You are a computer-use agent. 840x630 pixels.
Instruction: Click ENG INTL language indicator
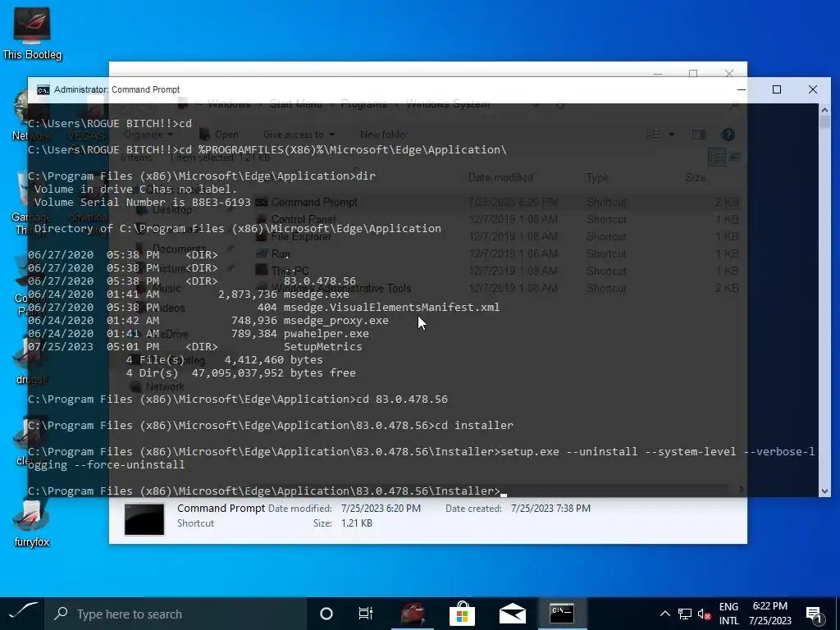point(728,614)
